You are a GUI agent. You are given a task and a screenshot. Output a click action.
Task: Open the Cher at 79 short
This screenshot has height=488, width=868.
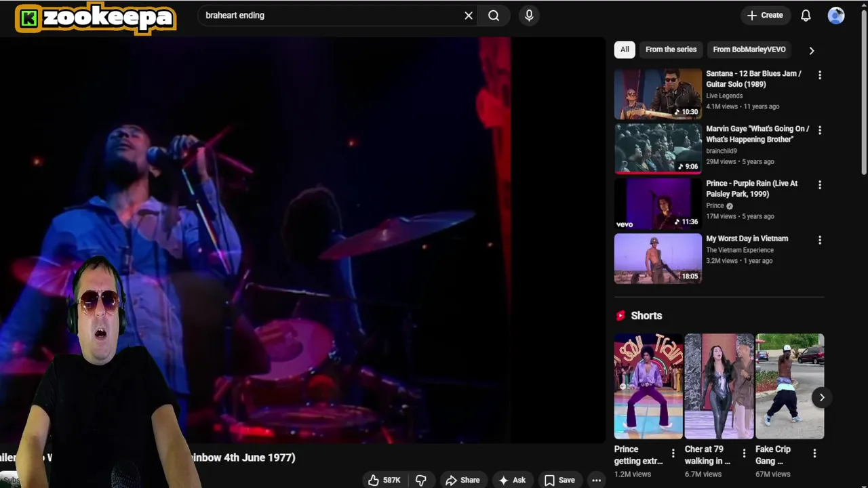719,386
